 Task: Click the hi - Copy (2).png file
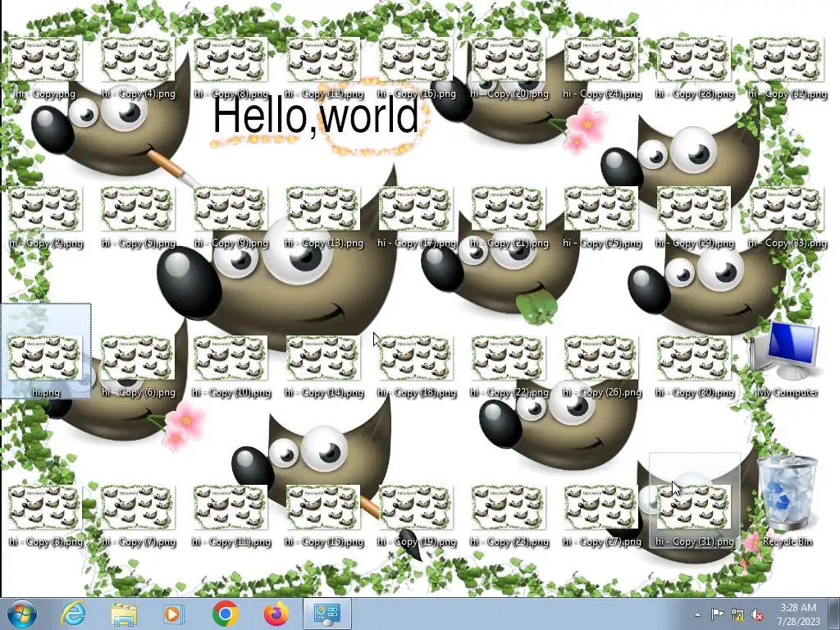point(46,217)
